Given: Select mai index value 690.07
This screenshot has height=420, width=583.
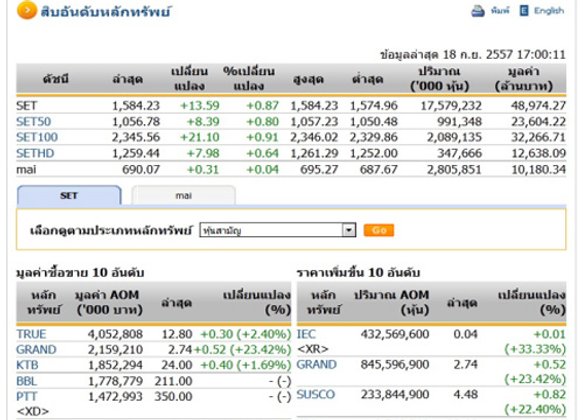Looking at the screenshot, I should point(141,169).
